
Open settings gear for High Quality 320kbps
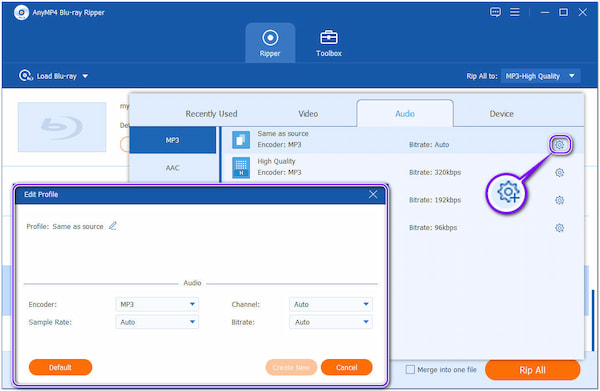point(559,173)
